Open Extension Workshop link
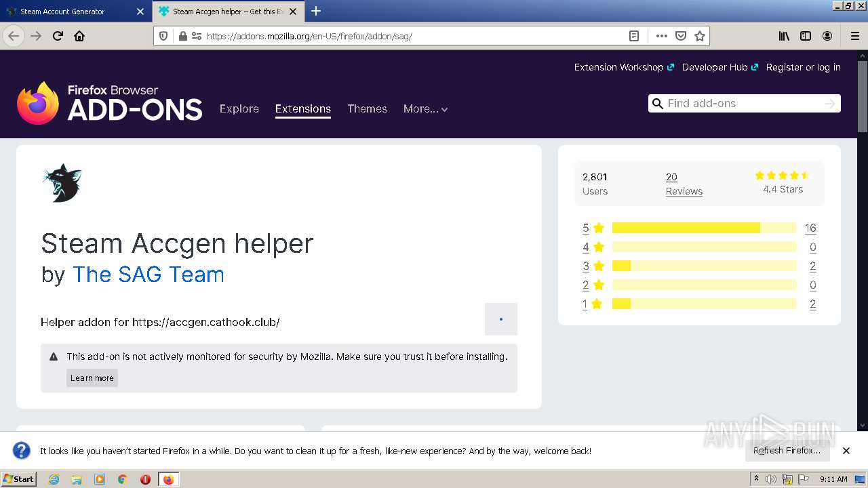This screenshot has height=488, width=868. tap(624, 67)
